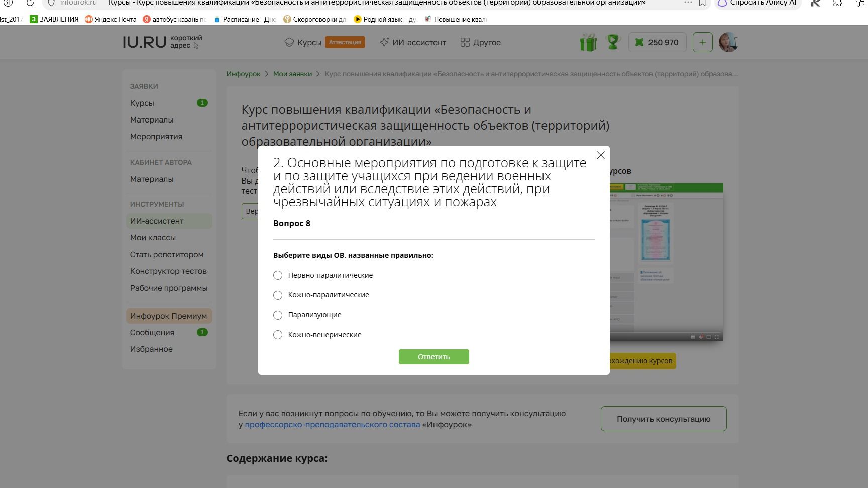868x488 pixels.
Task: Submit the answer with Ответить button
Action: tap(434, 357)
